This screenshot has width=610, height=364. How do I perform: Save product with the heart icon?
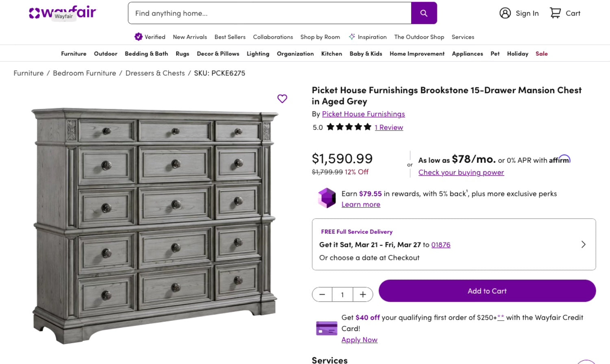pyautogui.click(x=282, y=98)
